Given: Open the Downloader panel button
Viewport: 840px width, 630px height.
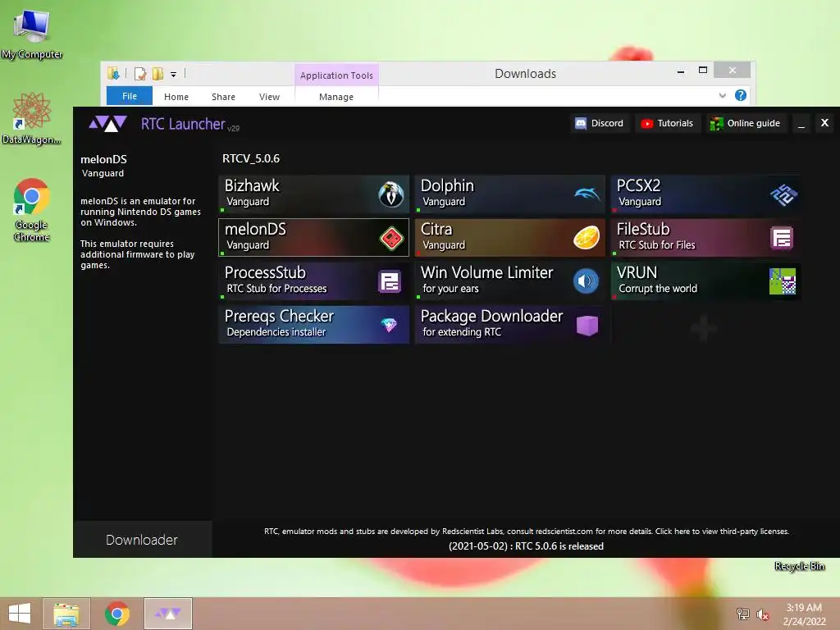Looking at the screenshot, I should tap(142, 540).
